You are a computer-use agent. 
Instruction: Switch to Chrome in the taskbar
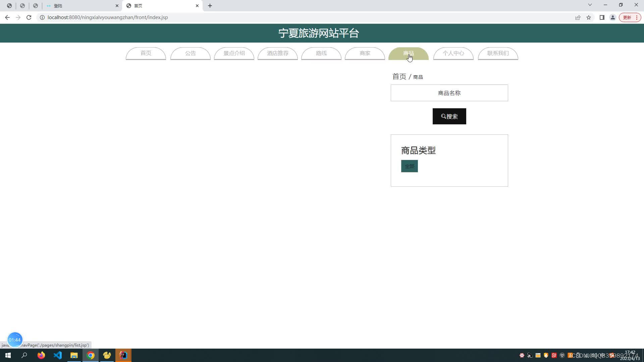91,355
